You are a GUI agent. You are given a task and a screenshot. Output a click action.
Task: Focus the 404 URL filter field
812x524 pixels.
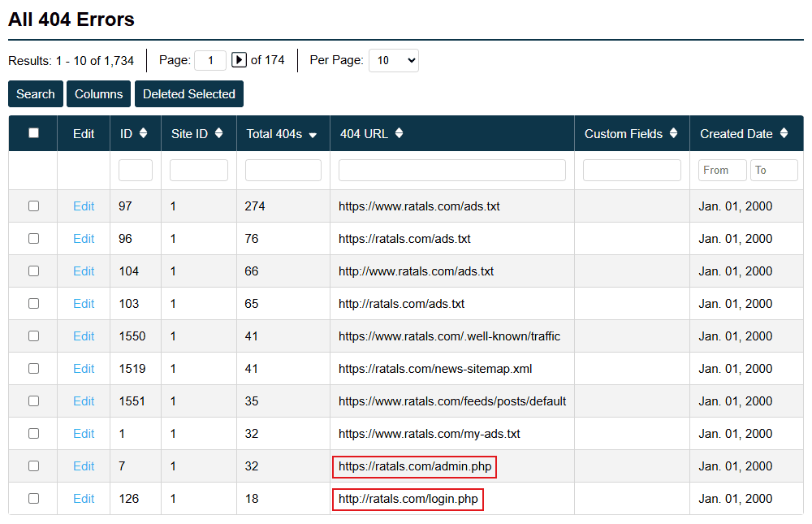tap(452, 170)
